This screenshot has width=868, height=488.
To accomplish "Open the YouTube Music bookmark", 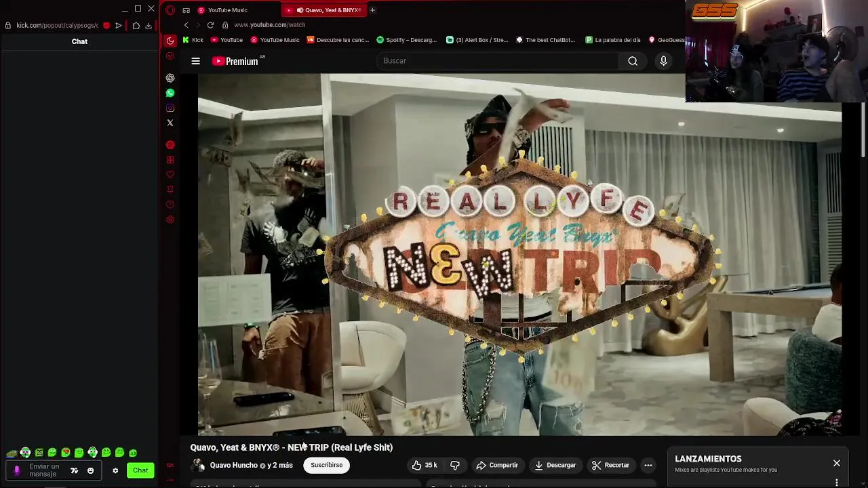I will (275, 40).
